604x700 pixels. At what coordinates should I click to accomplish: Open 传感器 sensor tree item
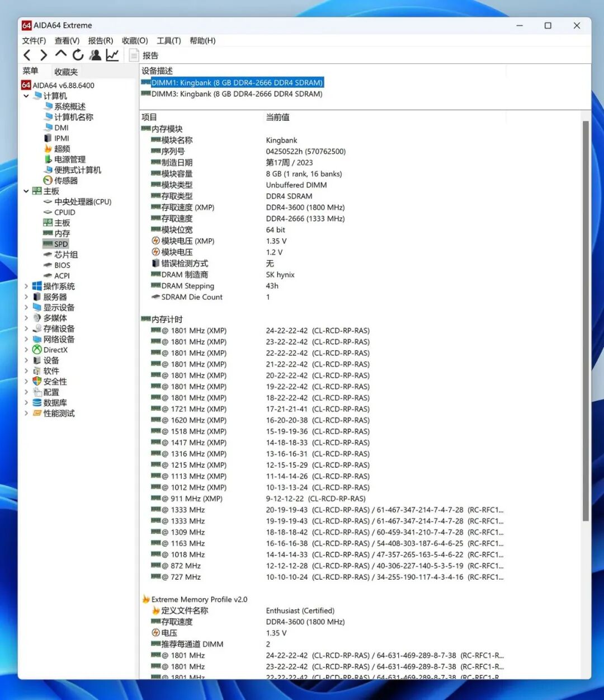tap(61, 180)
